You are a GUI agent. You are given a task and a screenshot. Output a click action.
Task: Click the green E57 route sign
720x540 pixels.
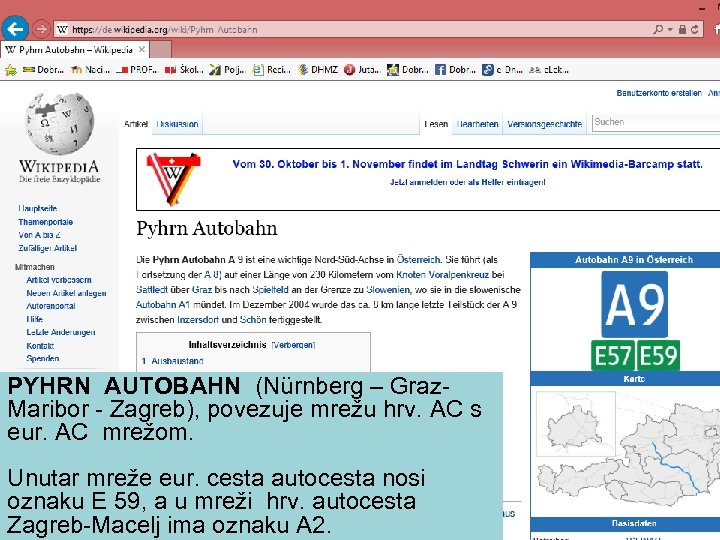pyautogui.click(x=613, y=355)
